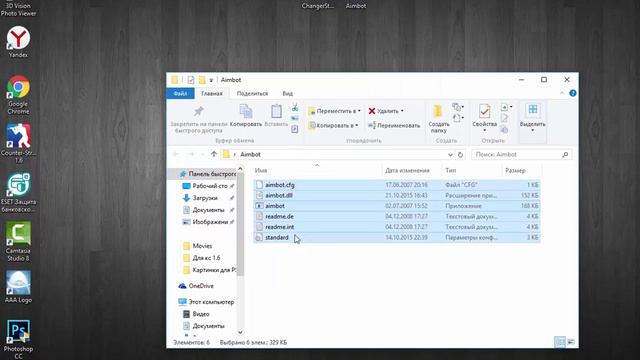640x360 pixels.
Task: Open Google Chrome desktop shortcut
Action: [x=18, y=95]
